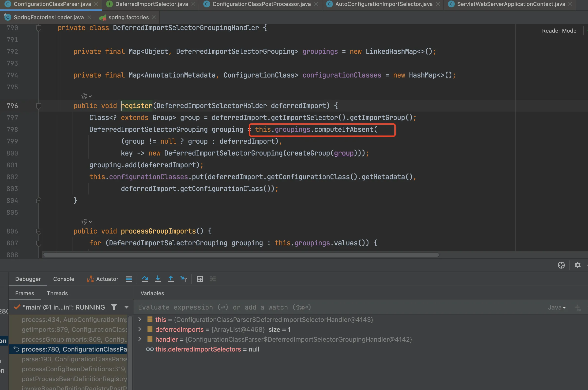Select the parse:193 stack frame
This screenshot has width=588, height=390.
[x=74, y=359]
